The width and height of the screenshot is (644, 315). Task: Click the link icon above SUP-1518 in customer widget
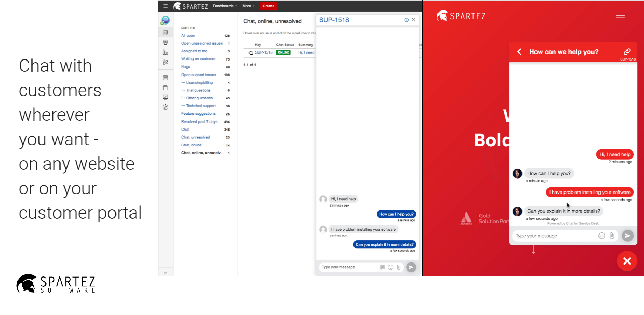[627, 51]
